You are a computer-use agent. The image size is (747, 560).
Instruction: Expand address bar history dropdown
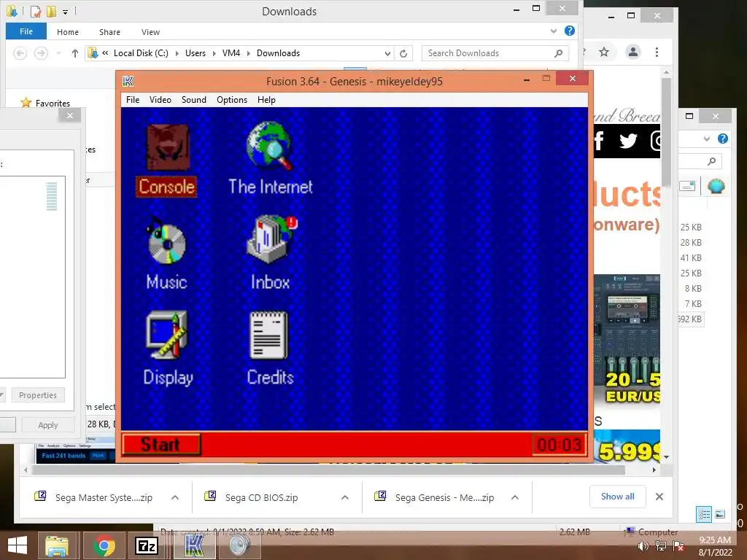(x=387, y=53)
